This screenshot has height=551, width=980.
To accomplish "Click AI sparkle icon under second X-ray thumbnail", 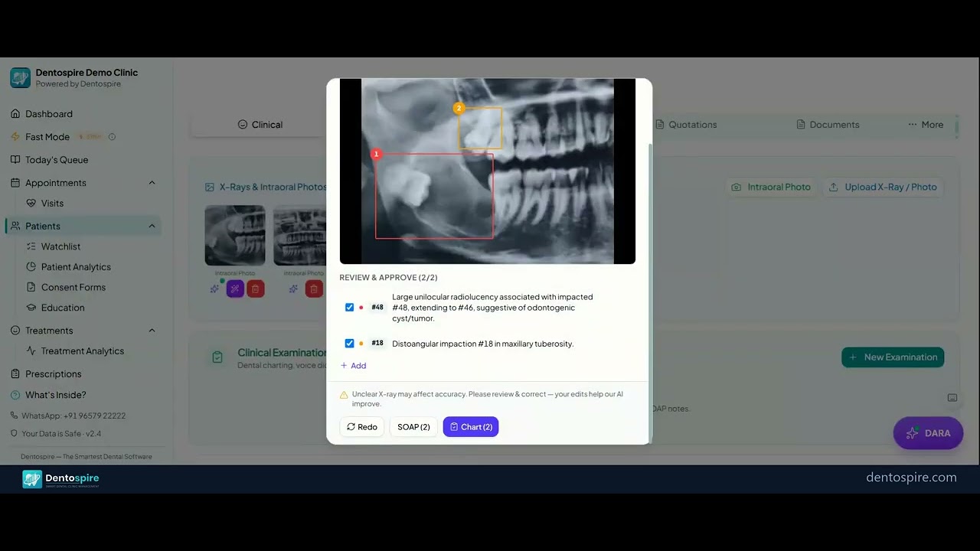I will click(293, 289).
